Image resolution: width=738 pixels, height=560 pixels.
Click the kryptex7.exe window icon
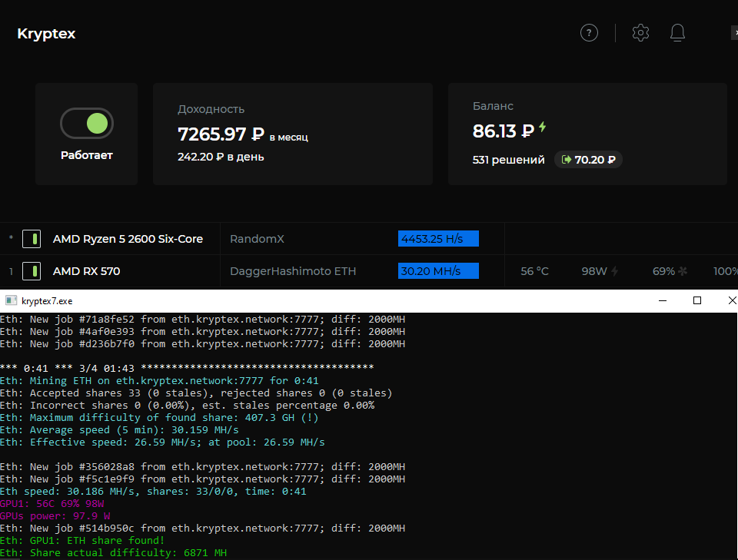[12, 301]
